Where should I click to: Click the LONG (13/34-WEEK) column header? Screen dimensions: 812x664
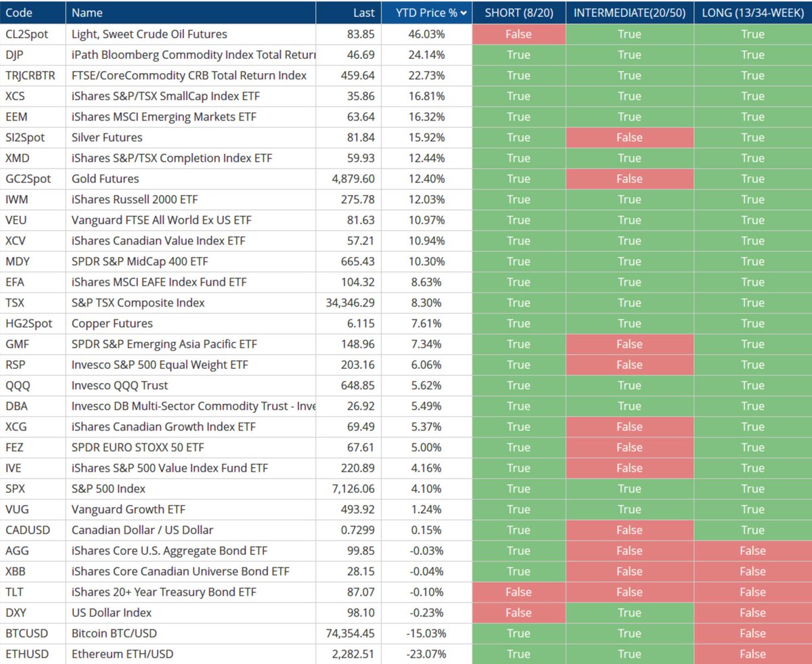point(753,13)
